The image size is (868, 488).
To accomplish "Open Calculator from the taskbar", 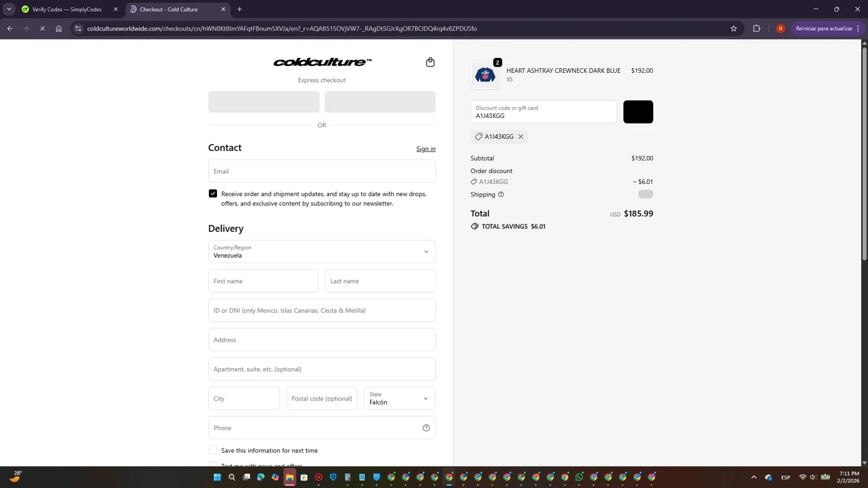I will 348,477.
